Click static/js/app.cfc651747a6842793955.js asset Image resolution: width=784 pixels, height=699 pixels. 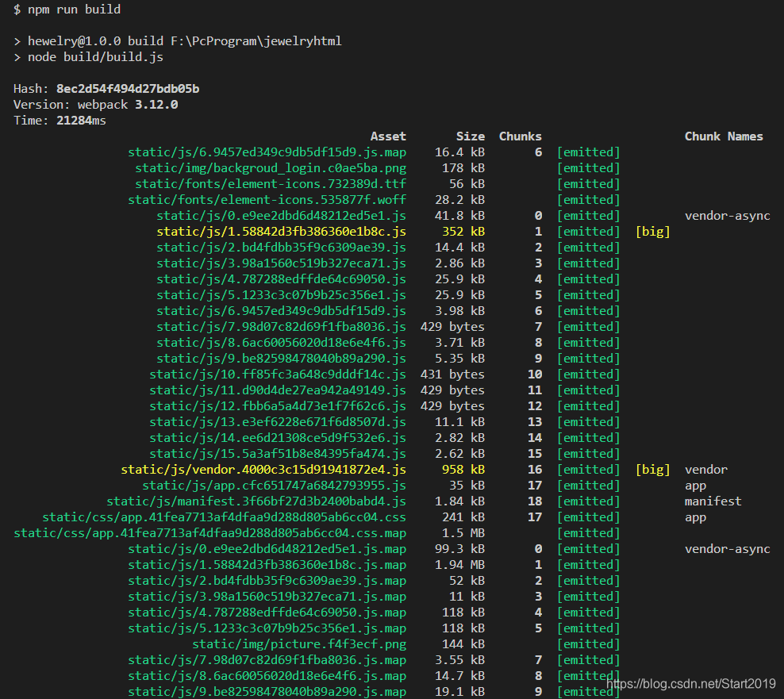click(274, 486)
